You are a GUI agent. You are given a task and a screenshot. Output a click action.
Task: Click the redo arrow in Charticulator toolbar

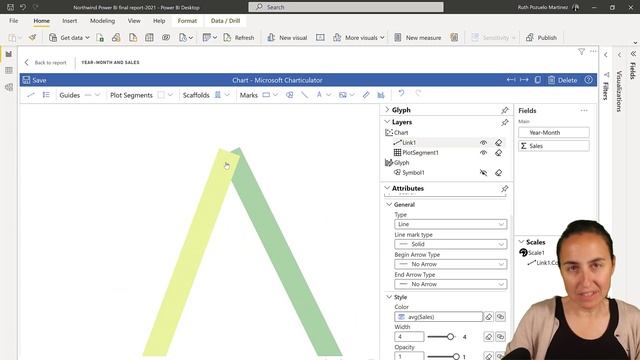point(418,93)
